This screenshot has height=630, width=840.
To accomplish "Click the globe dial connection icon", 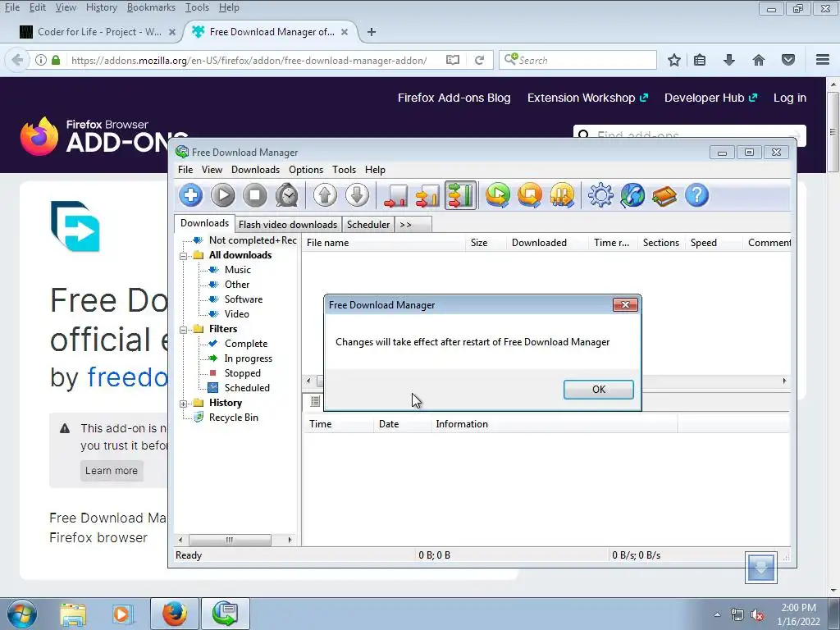I will coord(632,195).
